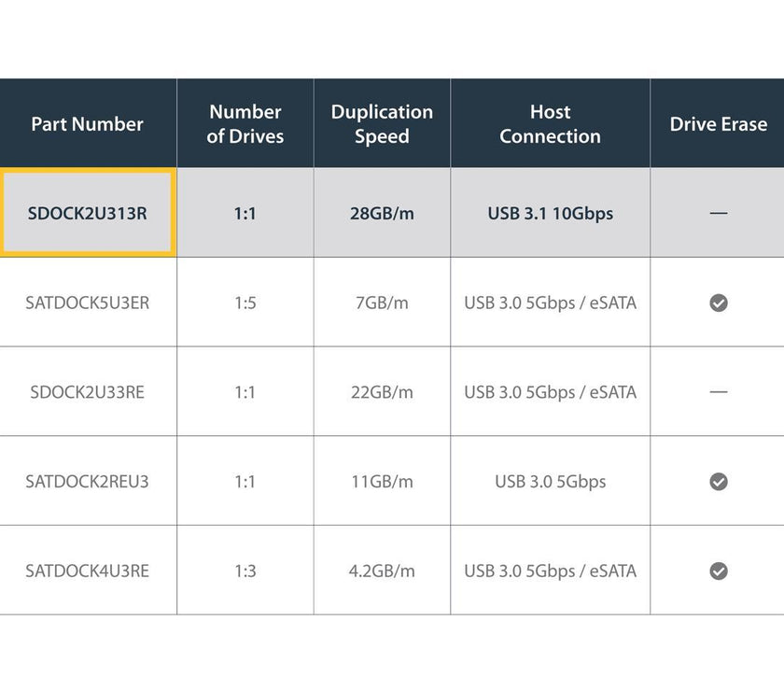The height and width of the screenshot is (691, 784).
Task: Click the Host Connection header
Action: (x=550, y=124)
